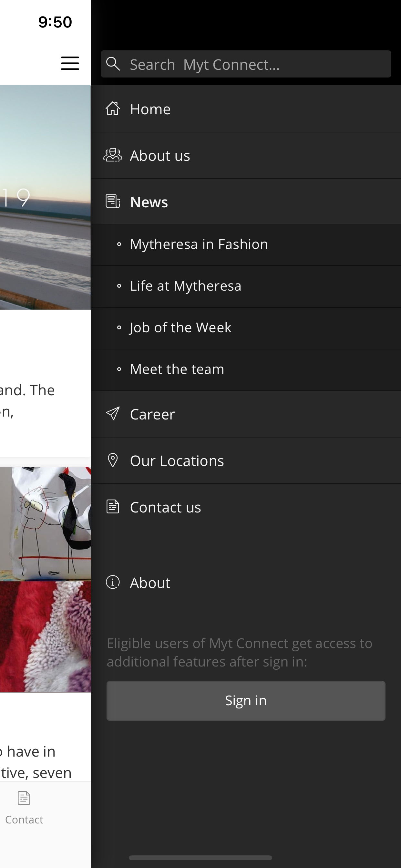401x868 pixels.
Task: Switch to the Contact bottom tab
Action: tap(24, 808)
